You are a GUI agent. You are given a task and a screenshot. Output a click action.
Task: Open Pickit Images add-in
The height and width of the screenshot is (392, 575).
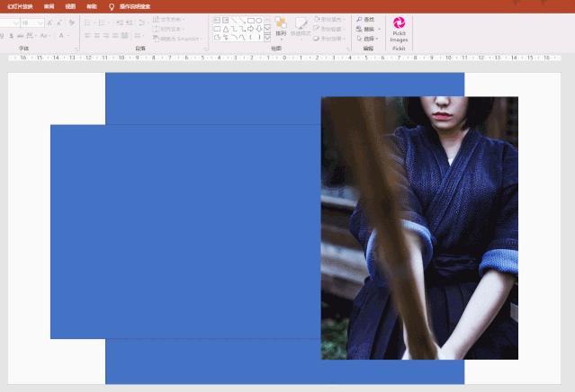point(399,28)
